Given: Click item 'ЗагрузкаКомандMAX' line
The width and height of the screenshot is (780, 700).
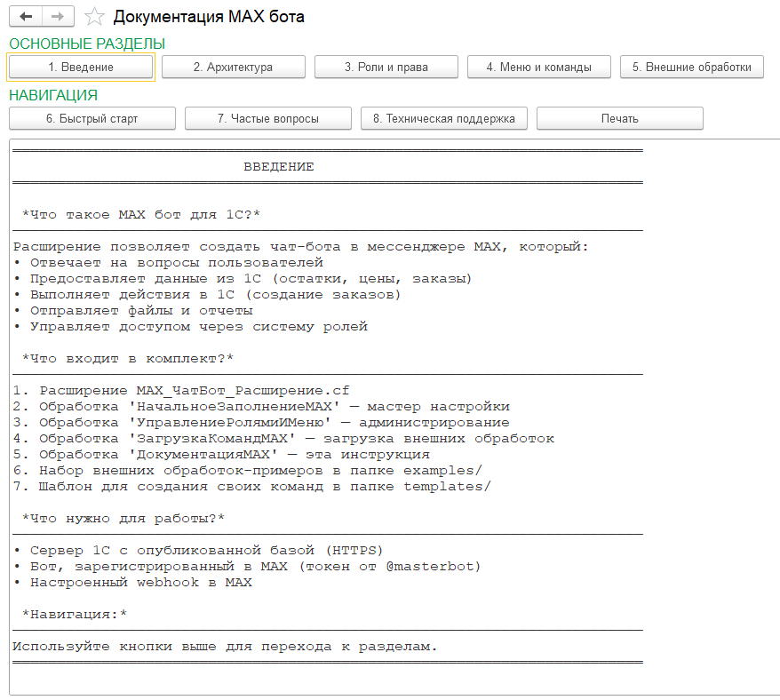Looking at the screenshot, I should tap(283, 438).
